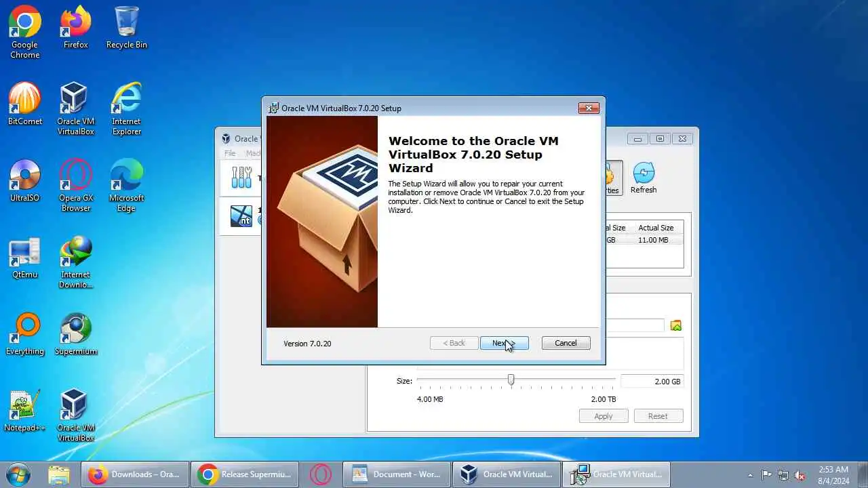Open the clock showing 2:53 AM
This screenshot has width=868, height=488.
[x=833, y=474]
